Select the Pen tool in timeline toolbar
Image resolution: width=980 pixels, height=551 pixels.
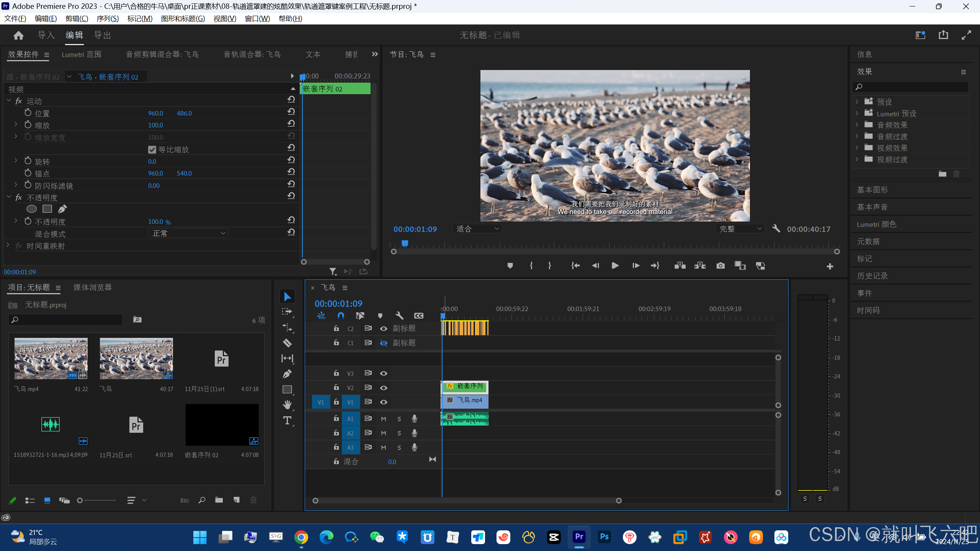(287, 373)
